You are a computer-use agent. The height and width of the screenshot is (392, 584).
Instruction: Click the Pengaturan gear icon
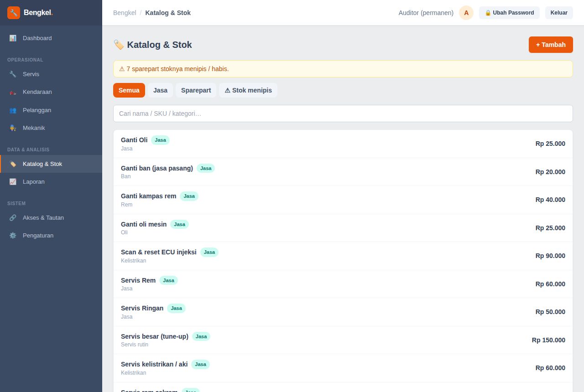tap(13, 236)
